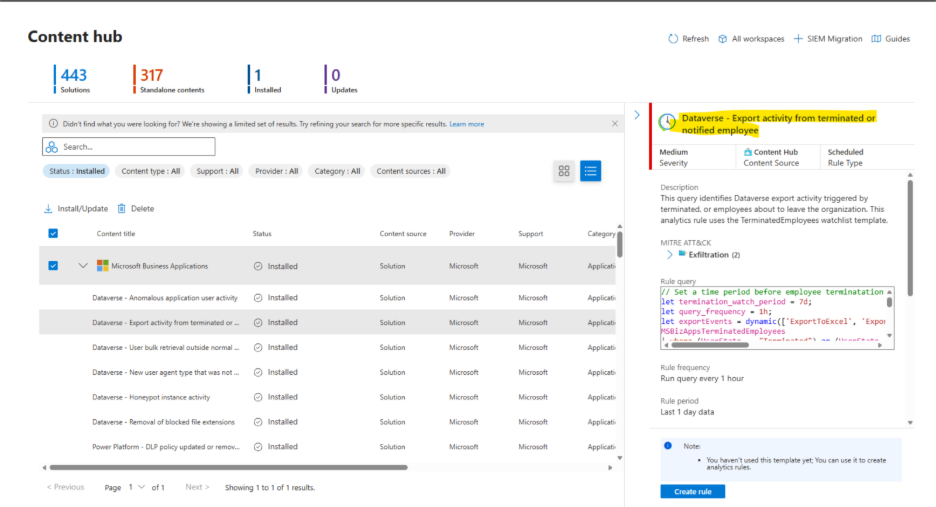
Task: Go to the Next page
Action: pyautogui.click(x=197, y=487)
